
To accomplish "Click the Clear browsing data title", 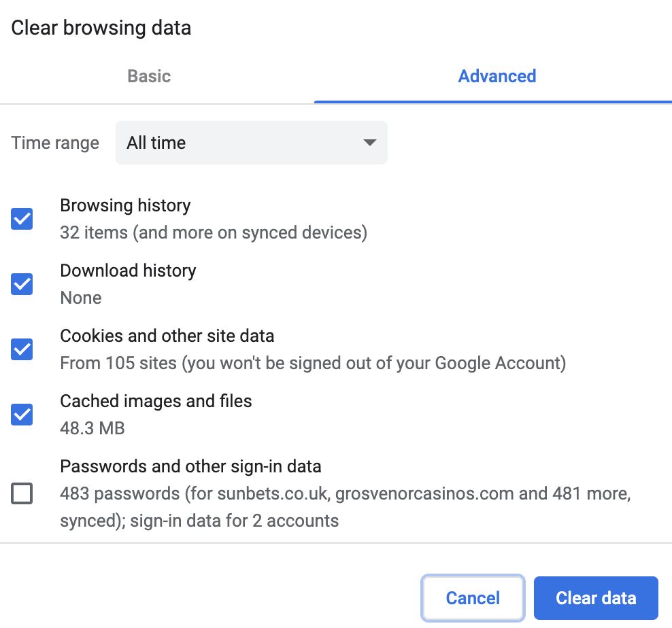I will 101,28.
